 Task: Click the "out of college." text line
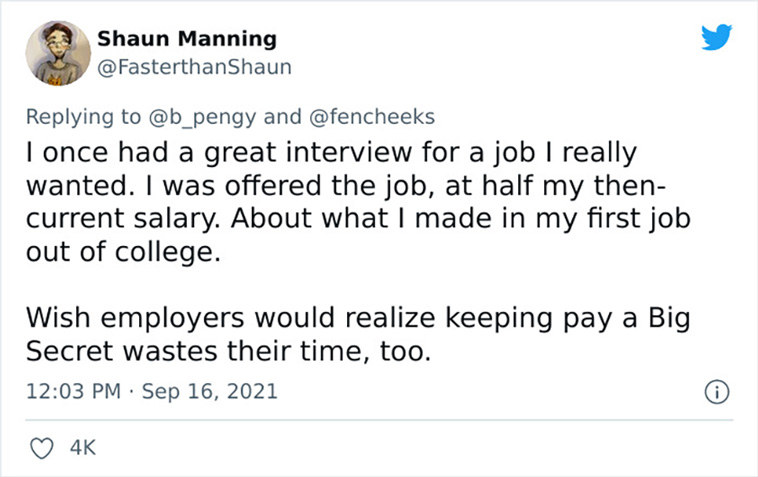click(x=123, y=252)
